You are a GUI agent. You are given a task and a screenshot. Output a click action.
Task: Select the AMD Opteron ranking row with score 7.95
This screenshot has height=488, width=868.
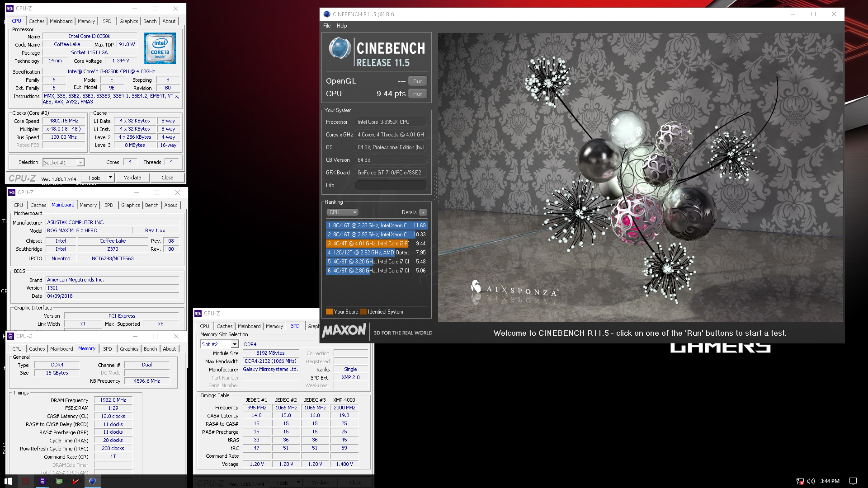pyautogui.click(x=376, y=253)
